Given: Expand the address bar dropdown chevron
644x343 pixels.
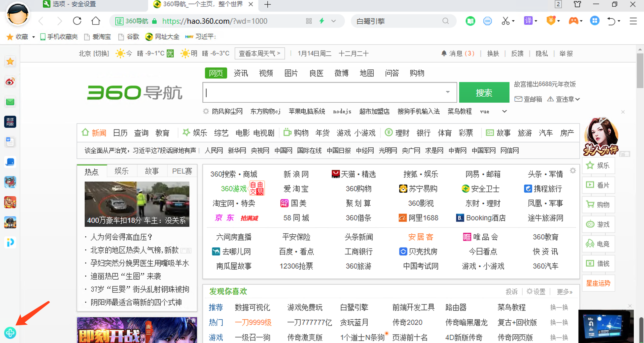Looking at the screenshot, I should point(334,21).
